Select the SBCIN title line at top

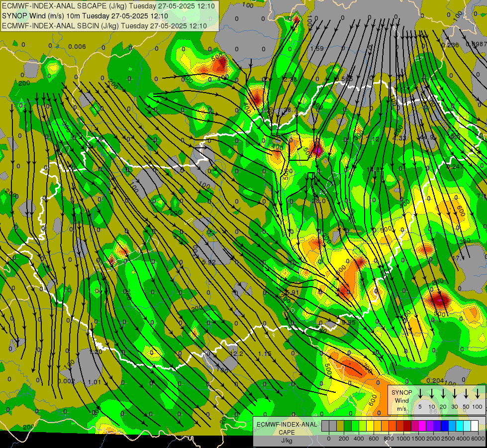pos(104,26)
